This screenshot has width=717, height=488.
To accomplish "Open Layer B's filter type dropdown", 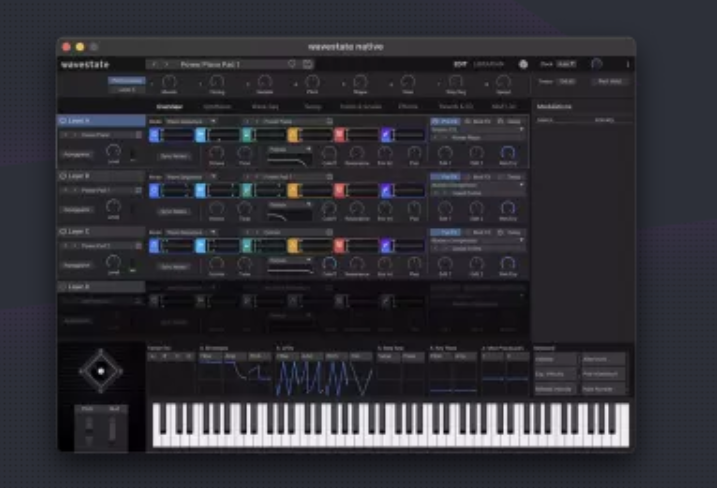I will tap(290, 205).
